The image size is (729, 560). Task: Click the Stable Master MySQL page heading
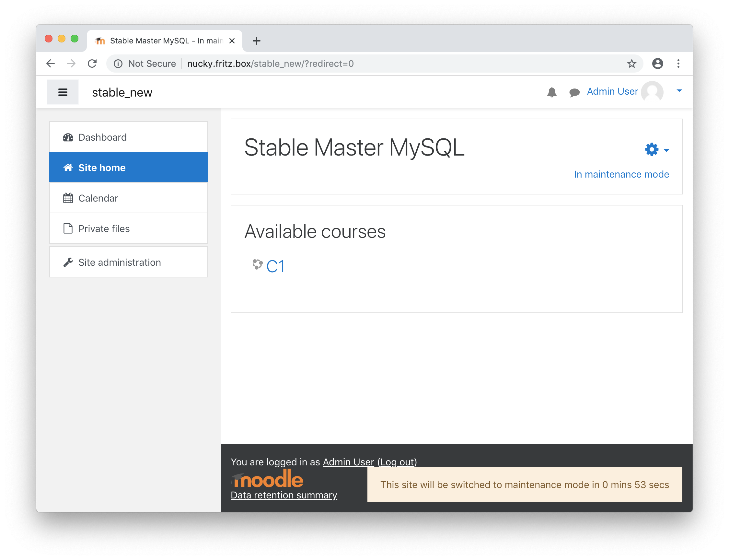tap(354, 147)
